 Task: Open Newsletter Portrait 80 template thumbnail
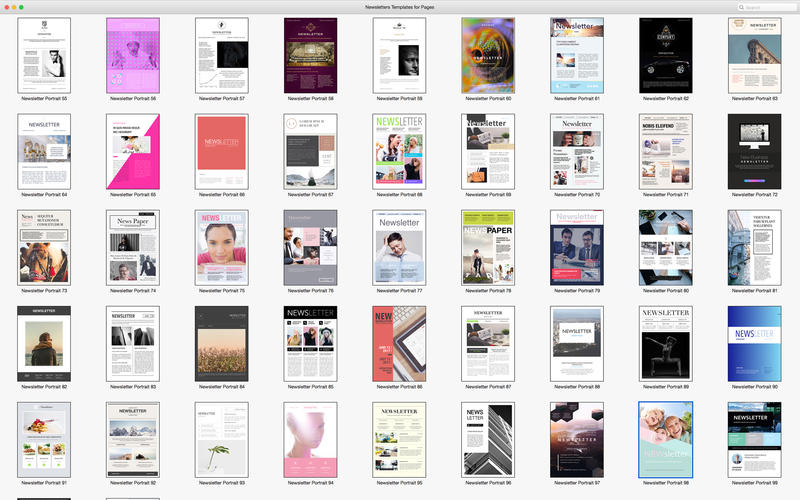665,247
